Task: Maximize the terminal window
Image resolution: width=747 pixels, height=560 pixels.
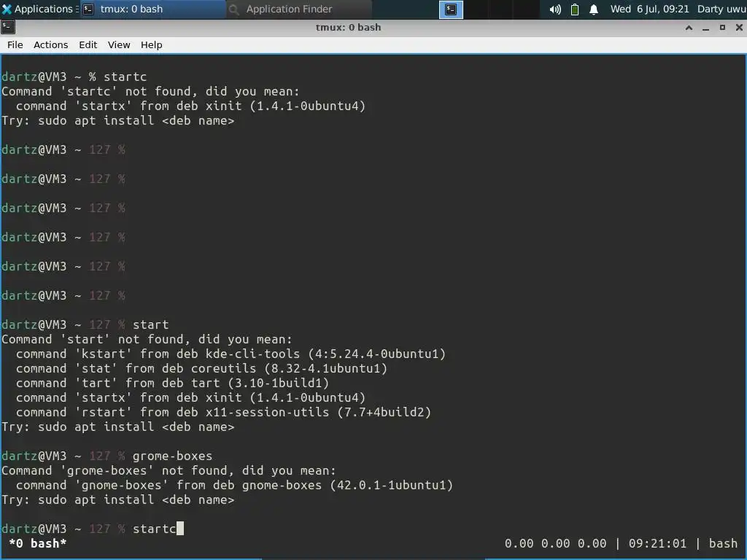Action: (722, 28)
